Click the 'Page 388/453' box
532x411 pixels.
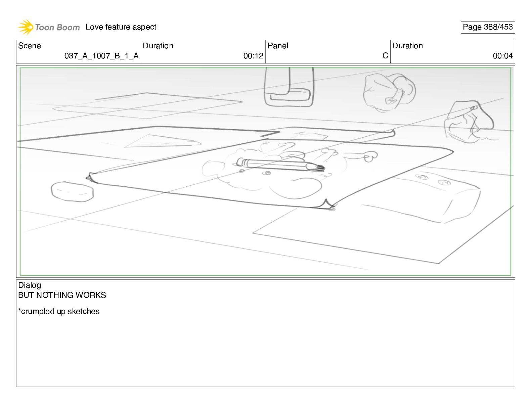[x=488, y=27]
